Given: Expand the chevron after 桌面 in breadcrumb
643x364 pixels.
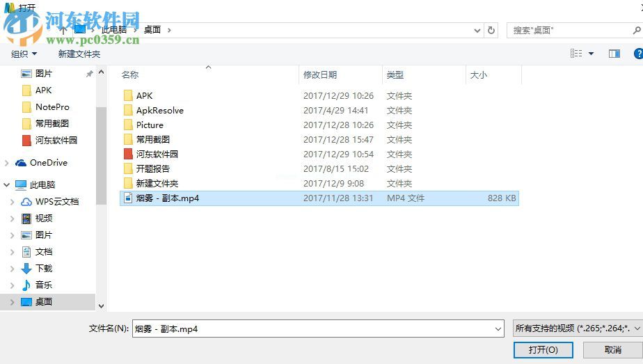Looking at the screenshot, I should click(x=169, y=30).
